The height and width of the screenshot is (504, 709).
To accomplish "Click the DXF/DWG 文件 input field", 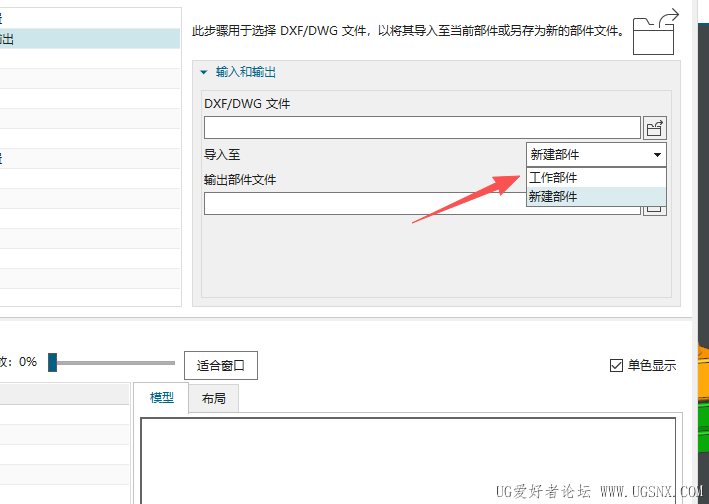I will tap(422, 128).
